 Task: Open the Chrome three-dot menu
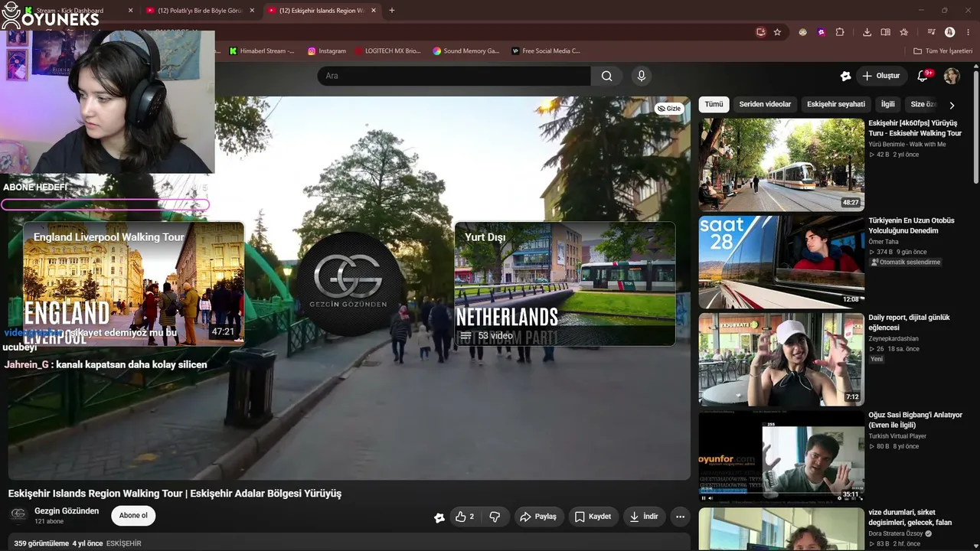[968, 32]
